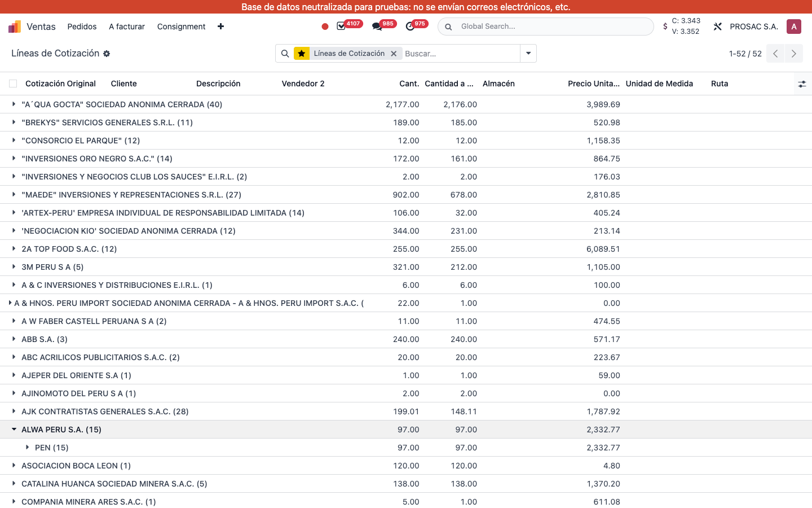Expand the "BREKYS" SERVICIOS GENERALES group
Image resolution: width=812 pixels, height=508 pixels.
coord(14,122)
